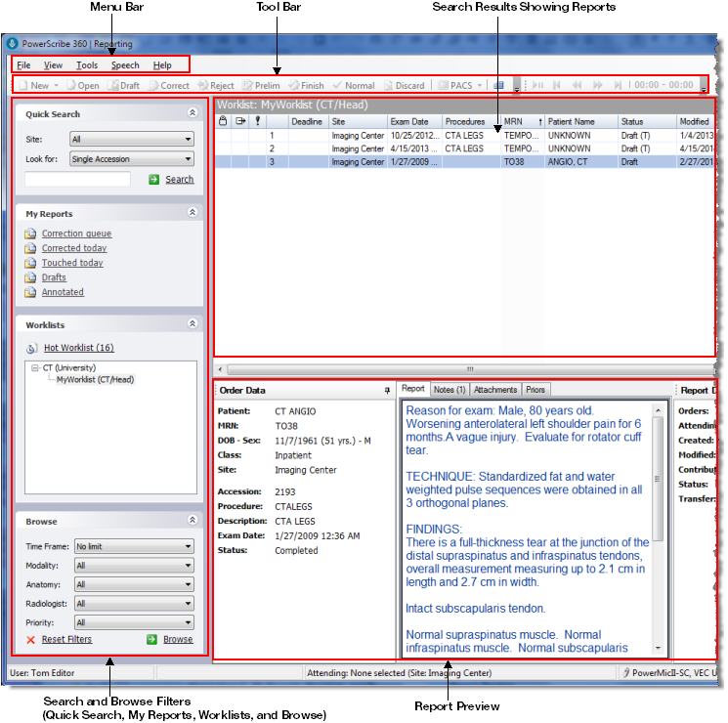Click the Quick Search text input field
The image size is (728, 723).
pyautogui.click(x=77, y=179)
